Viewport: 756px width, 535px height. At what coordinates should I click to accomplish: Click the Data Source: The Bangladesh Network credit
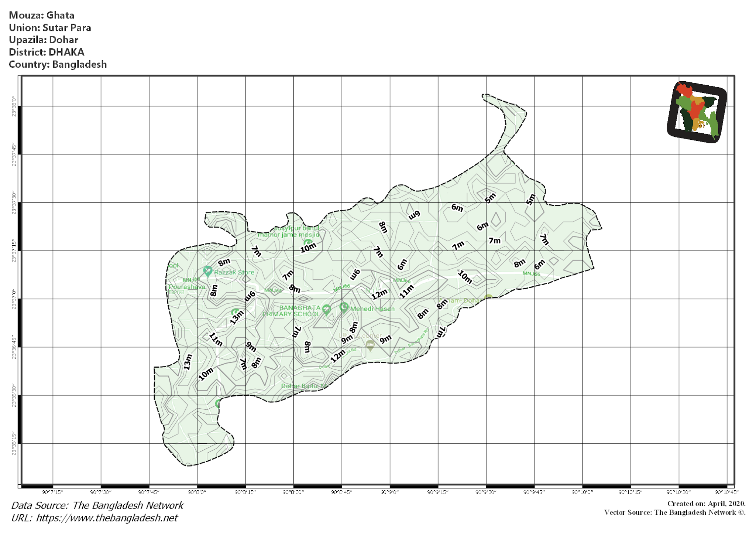coord(98,505)
